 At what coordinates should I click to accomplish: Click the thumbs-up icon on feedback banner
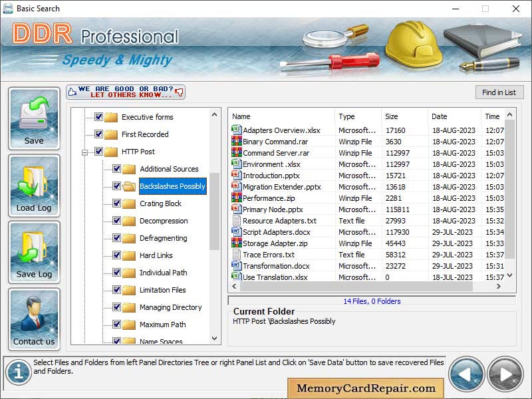(72, 92)
